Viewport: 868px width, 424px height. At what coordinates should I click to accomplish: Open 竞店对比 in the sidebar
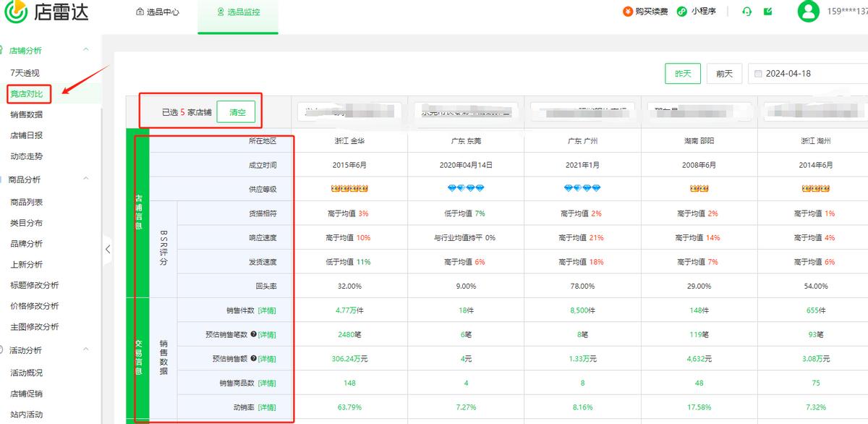(x=26, y=93)
